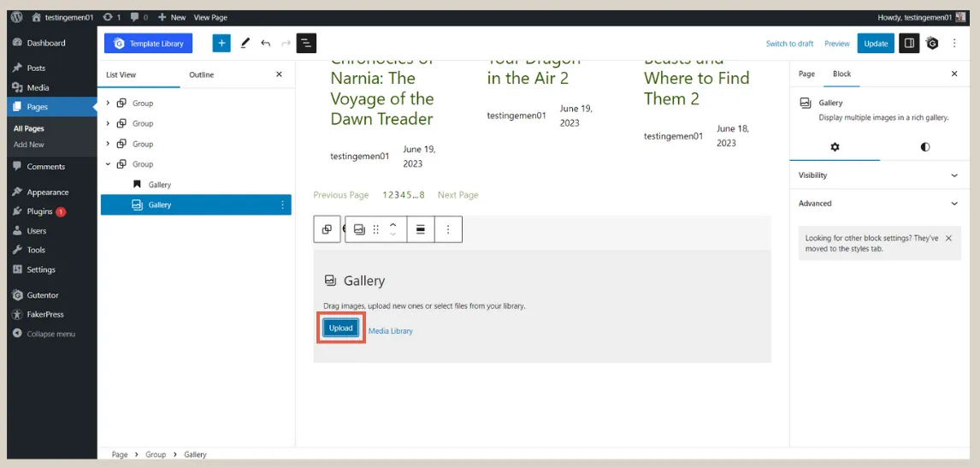This screenshot has width=980, height=468.
Task: Click Gallery block type icon in toolbar
Action: coord(359,229)
